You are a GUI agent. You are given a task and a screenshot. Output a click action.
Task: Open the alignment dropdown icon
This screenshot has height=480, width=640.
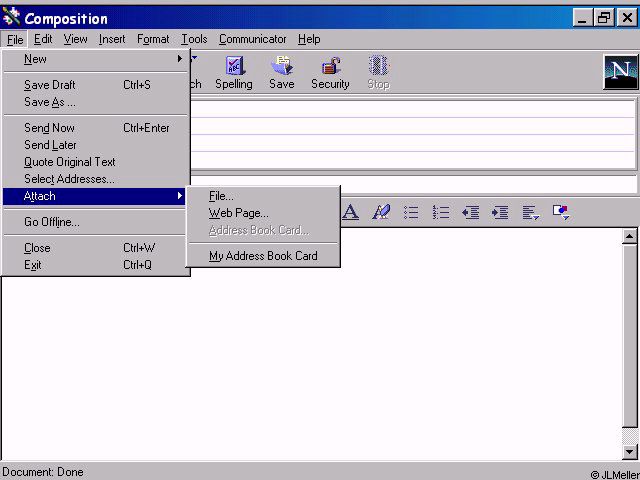pyautogui.click(x=531, y=212)
